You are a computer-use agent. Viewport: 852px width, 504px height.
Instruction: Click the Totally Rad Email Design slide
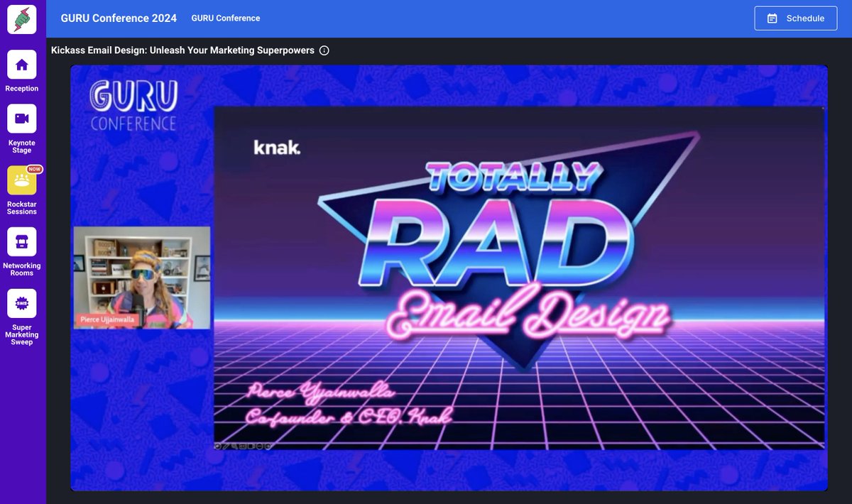[x=519, y=278]
